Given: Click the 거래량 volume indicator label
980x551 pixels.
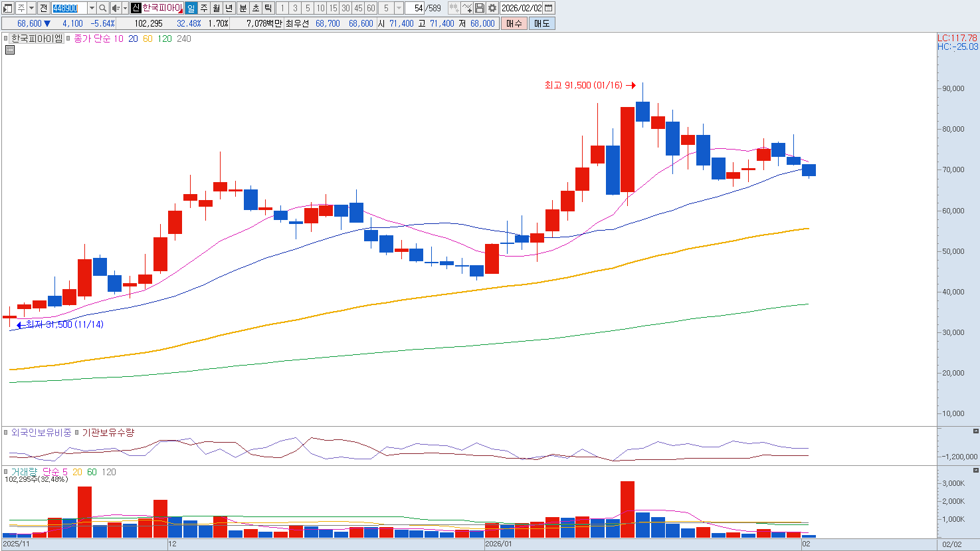Looking at the screenshot, I should 24,472.
